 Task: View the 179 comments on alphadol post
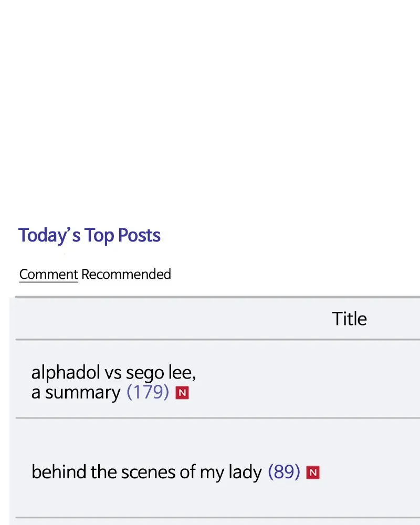(148, 393)
